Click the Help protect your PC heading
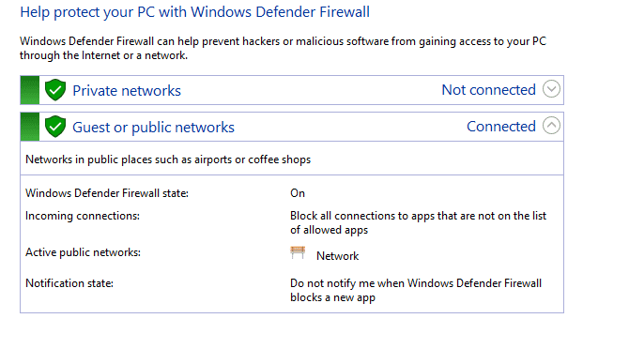Image resolution: width=629 pixels, height=364 pixels. click(195, 12)
